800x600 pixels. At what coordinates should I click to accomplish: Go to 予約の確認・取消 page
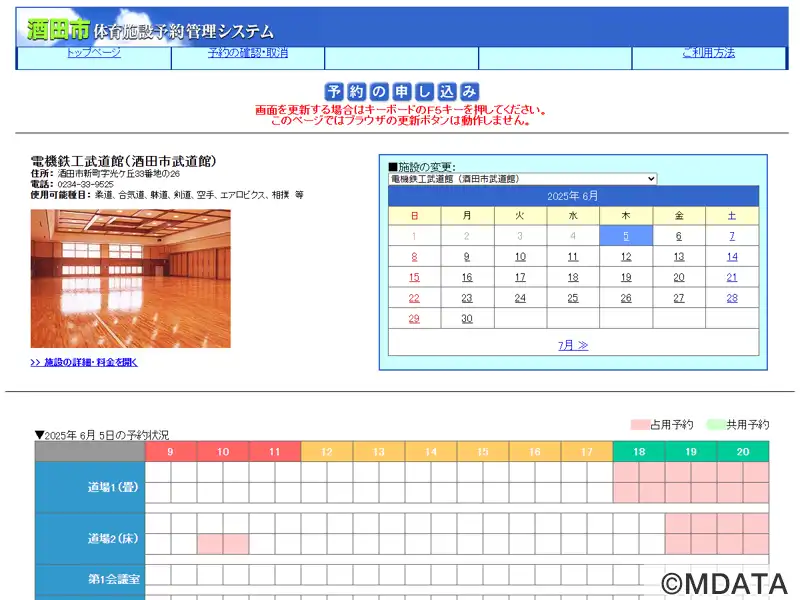[248, 52]
